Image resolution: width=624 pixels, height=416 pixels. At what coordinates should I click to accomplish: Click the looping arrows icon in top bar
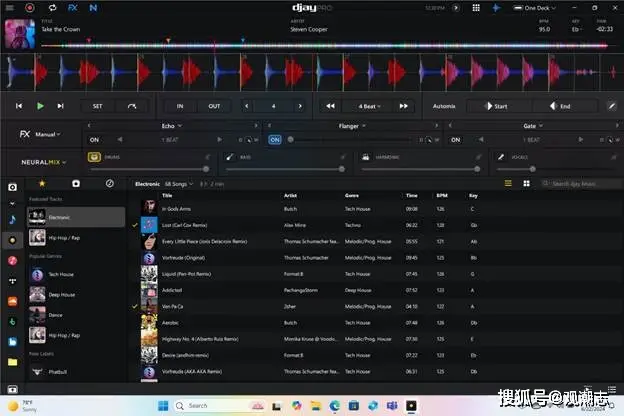(52, 8)
